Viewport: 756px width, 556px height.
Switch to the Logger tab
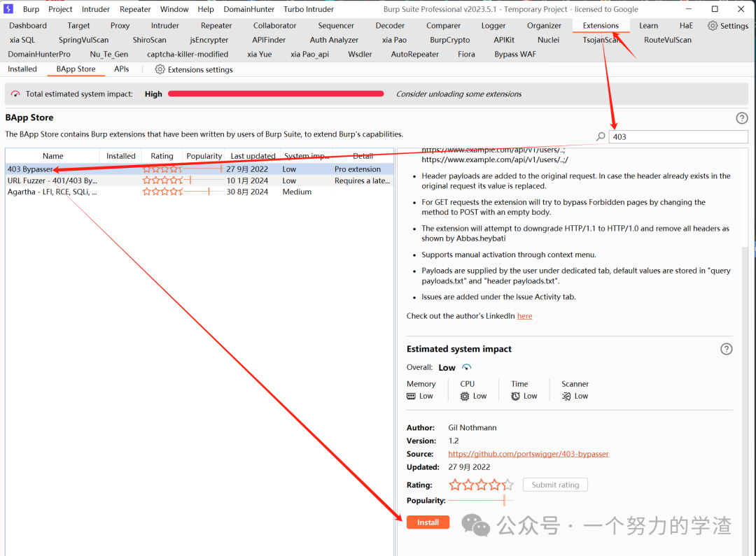[x=493, y=26]
